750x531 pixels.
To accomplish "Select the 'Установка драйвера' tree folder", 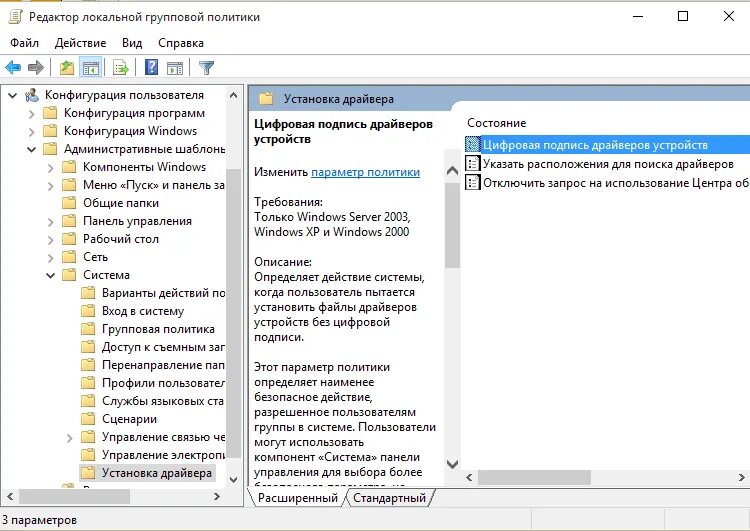I will pos(157,473).
